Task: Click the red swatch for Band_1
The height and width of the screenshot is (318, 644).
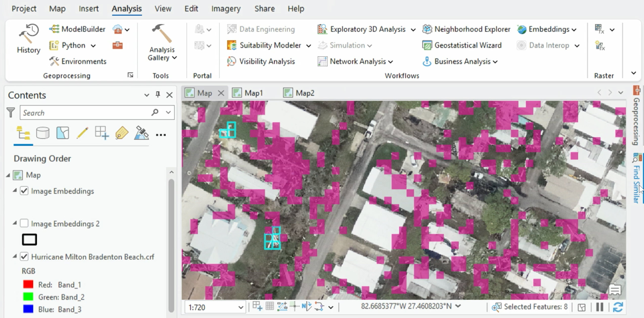Action: [x=28, y=284]
